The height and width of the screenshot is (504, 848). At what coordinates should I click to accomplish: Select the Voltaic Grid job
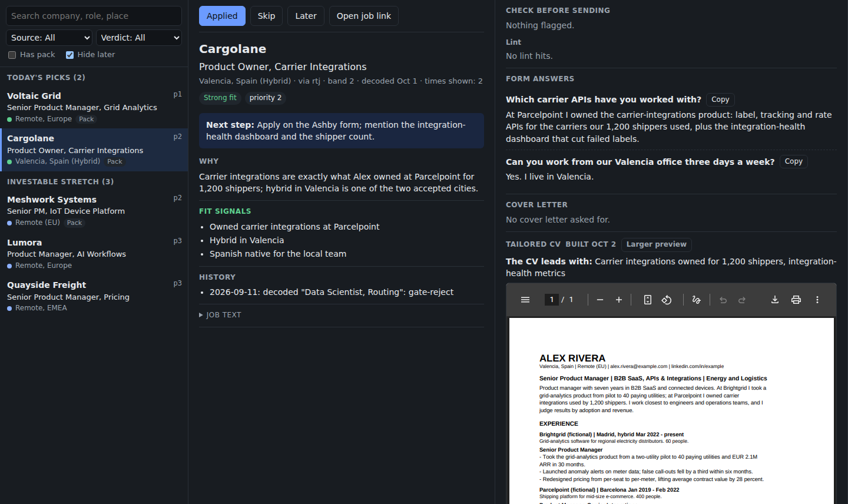pyautogui.click(x=94, y=107)
